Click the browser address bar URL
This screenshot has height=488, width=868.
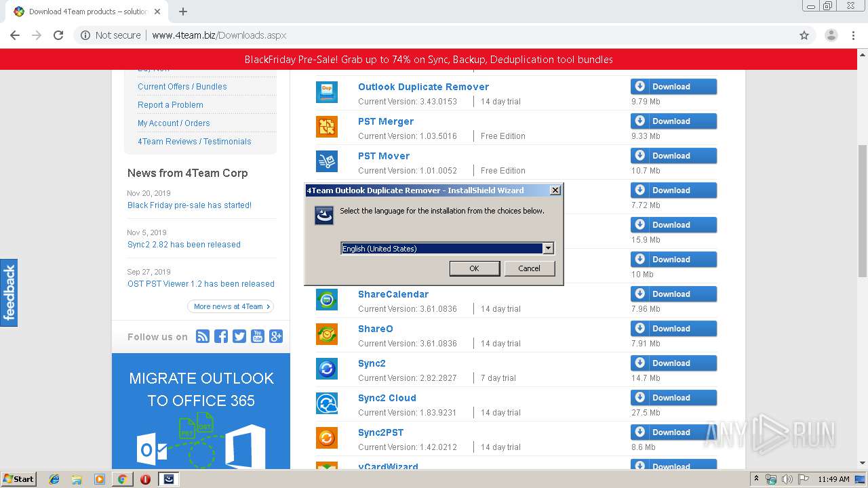[x=219, y=35]
